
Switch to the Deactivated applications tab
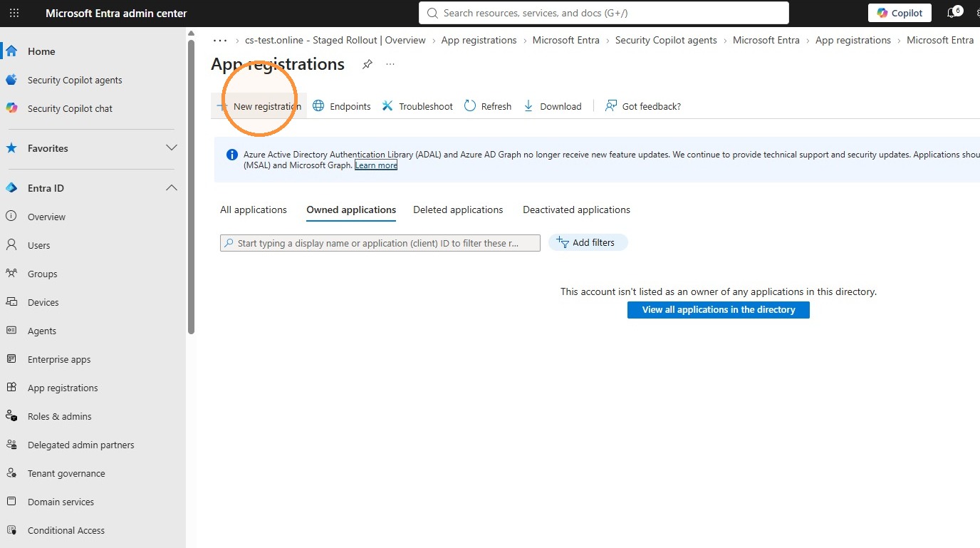click(576, 210)
